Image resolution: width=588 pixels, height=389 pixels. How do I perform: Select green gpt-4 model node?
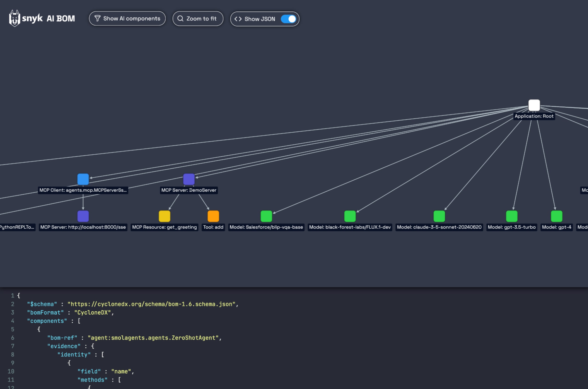tap(557, 216)
